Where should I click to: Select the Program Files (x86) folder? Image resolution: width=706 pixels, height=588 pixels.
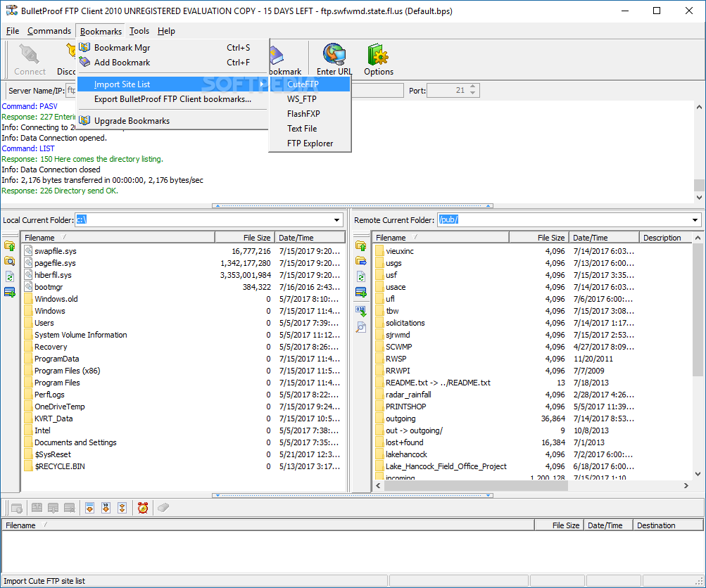point(67,371)
